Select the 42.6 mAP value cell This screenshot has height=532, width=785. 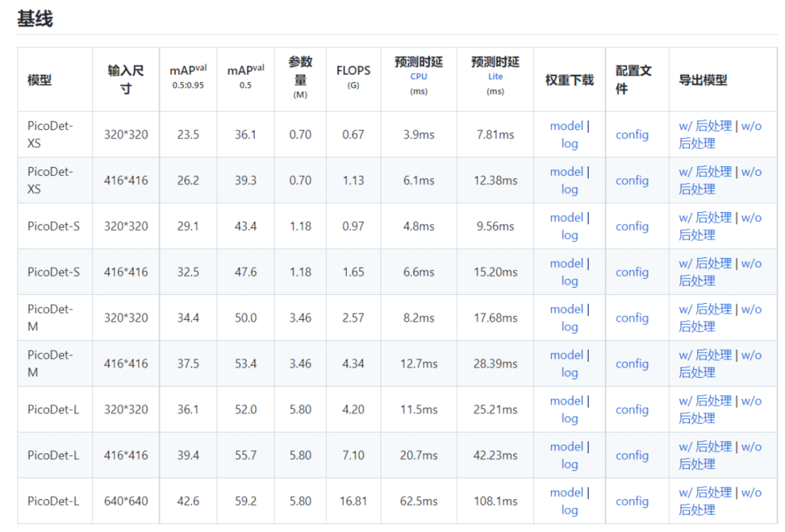188,501
